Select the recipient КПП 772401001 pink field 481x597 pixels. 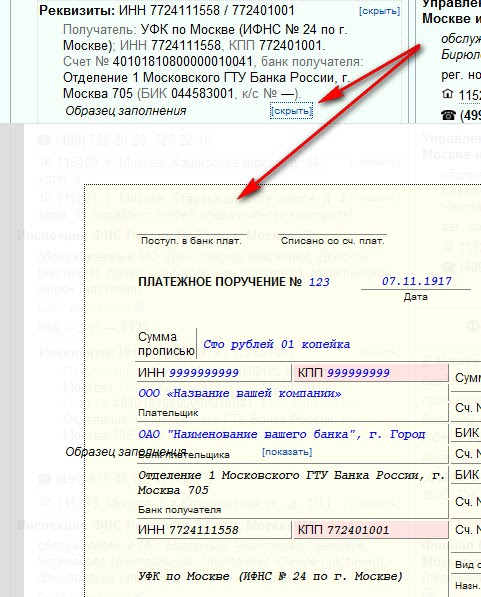click(x=371, y=530)
